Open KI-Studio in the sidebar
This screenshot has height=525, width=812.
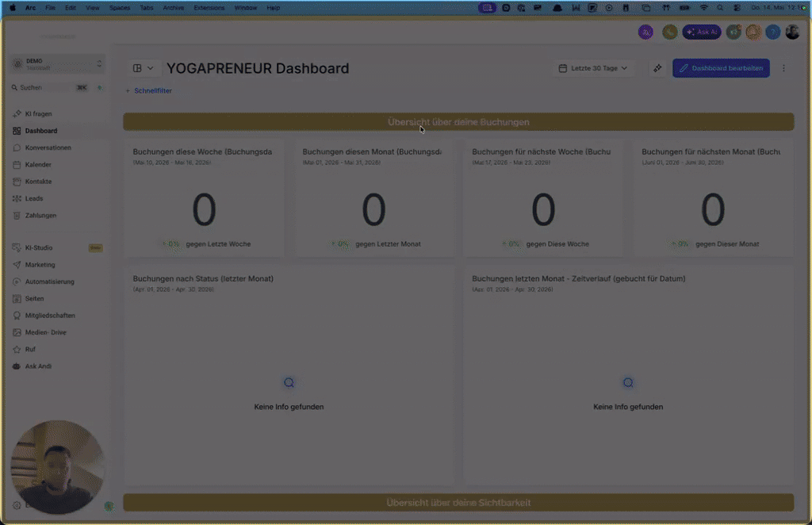coord(39,248)
